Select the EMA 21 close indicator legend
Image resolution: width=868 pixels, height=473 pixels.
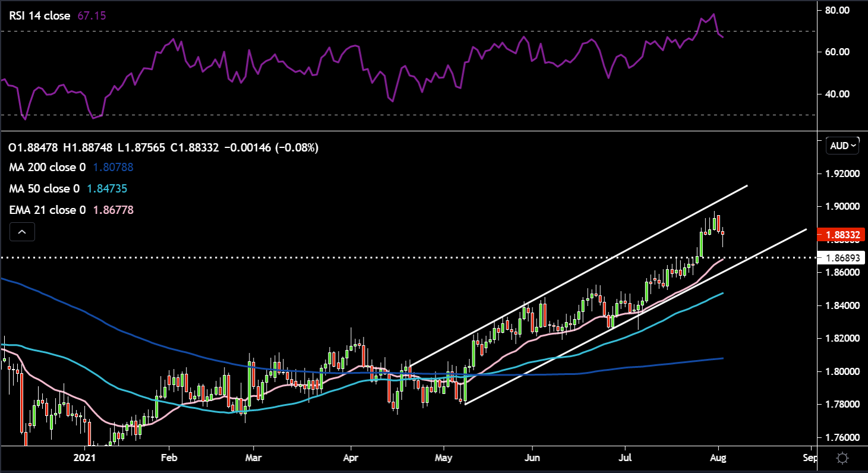click(x=48, y=210)
